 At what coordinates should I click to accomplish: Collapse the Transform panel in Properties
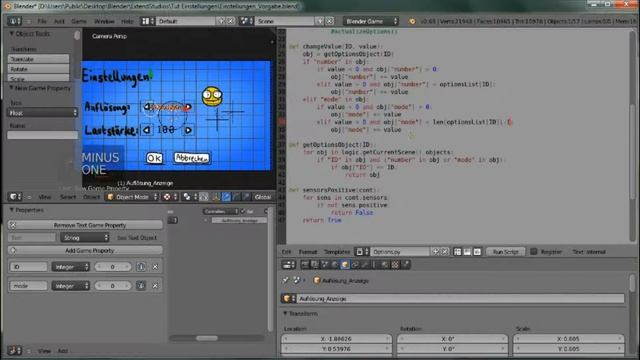tap(285, 313)
